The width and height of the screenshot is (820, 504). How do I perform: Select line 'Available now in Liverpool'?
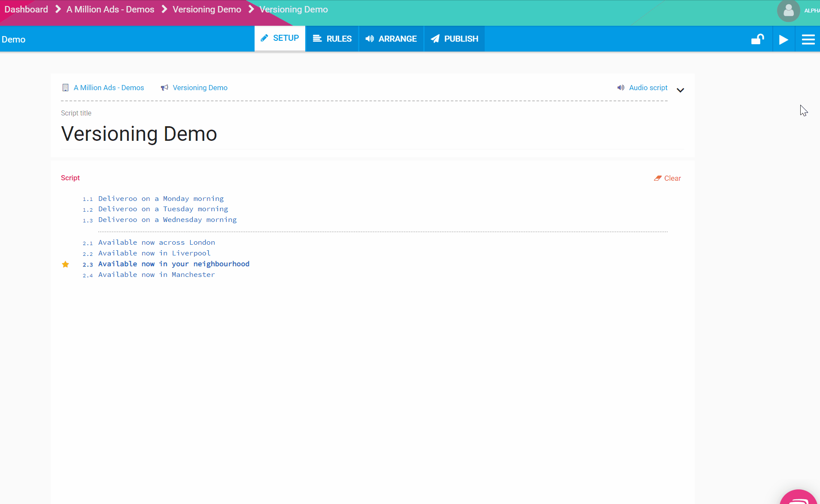pos(155,253)
